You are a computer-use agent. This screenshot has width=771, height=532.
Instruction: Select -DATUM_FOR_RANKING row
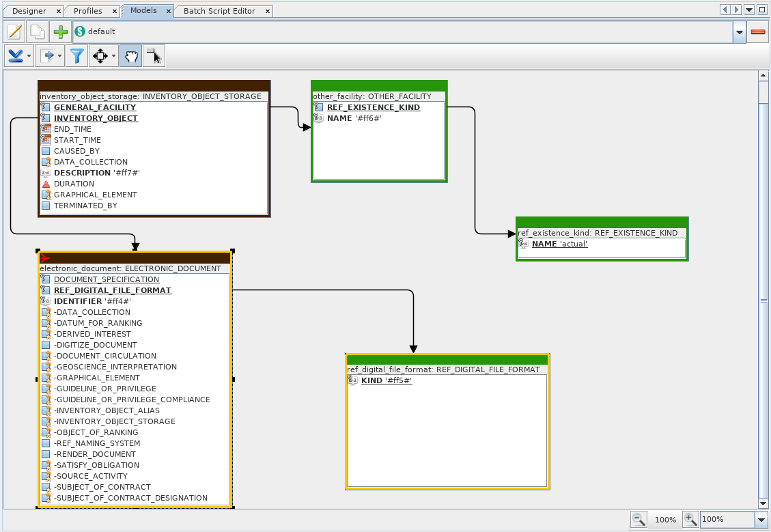(135, 323)
